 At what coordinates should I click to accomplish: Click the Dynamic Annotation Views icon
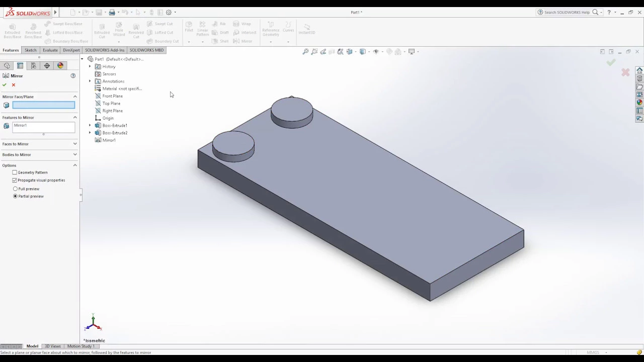tap(341, 51)
